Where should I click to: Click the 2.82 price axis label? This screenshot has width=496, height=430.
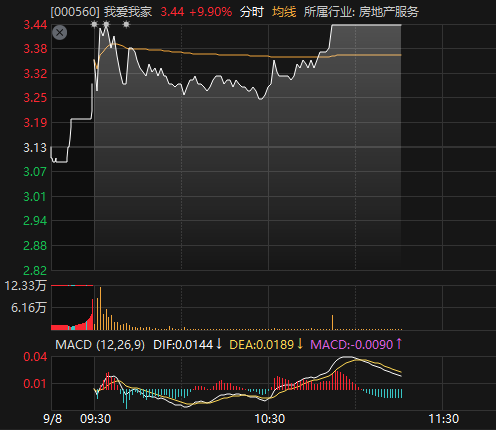(35, 270)
